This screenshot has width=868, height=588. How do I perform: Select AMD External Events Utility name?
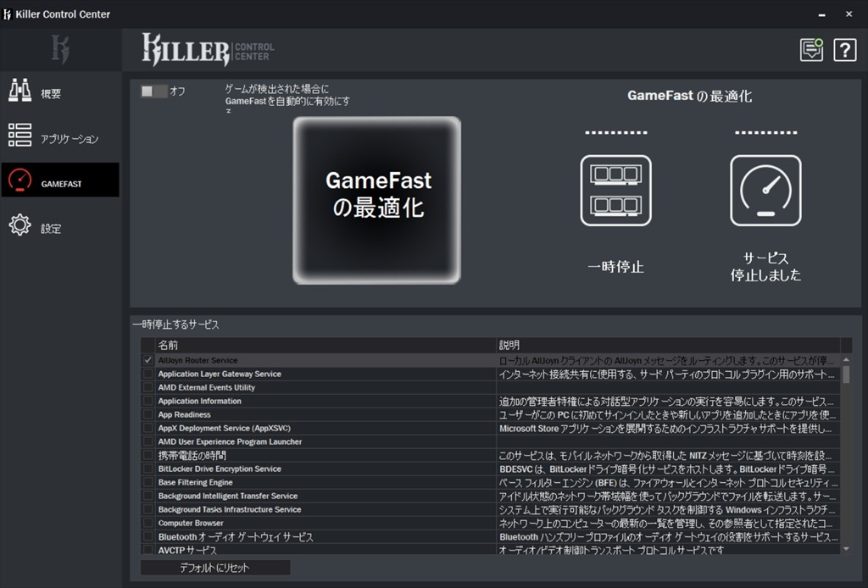(x=207, y=387)
